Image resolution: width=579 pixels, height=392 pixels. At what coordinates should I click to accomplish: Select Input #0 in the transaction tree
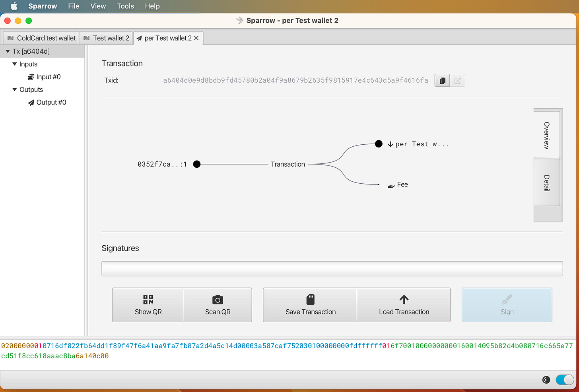[x=44, y=77]
